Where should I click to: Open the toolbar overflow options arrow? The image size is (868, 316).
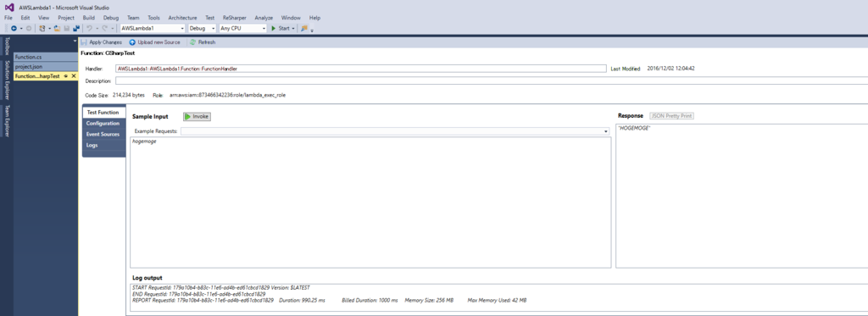(312, 31)
